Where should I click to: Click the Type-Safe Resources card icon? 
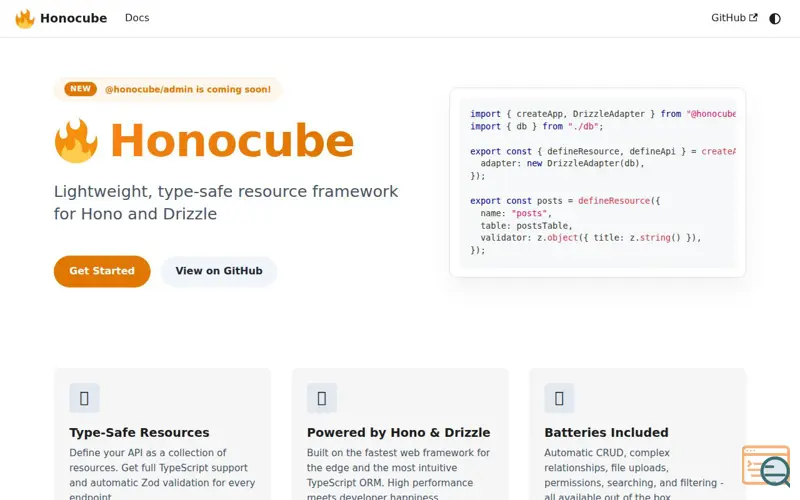[x=84, y=398]
